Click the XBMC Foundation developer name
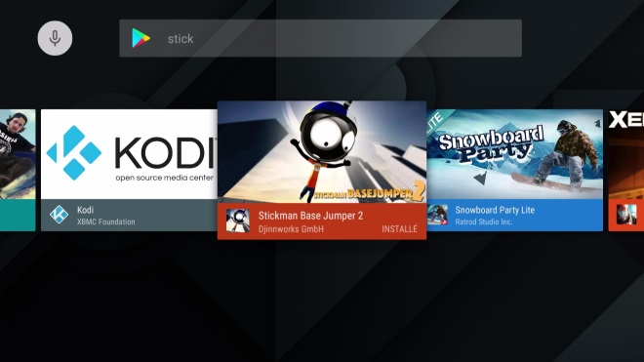 click(x=106, y=221)
